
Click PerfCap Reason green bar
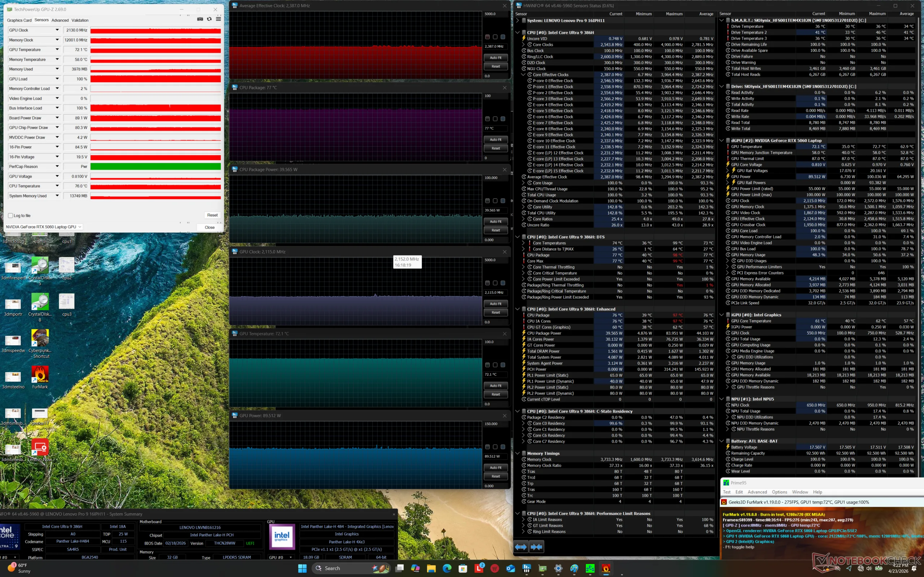point(156,166)
